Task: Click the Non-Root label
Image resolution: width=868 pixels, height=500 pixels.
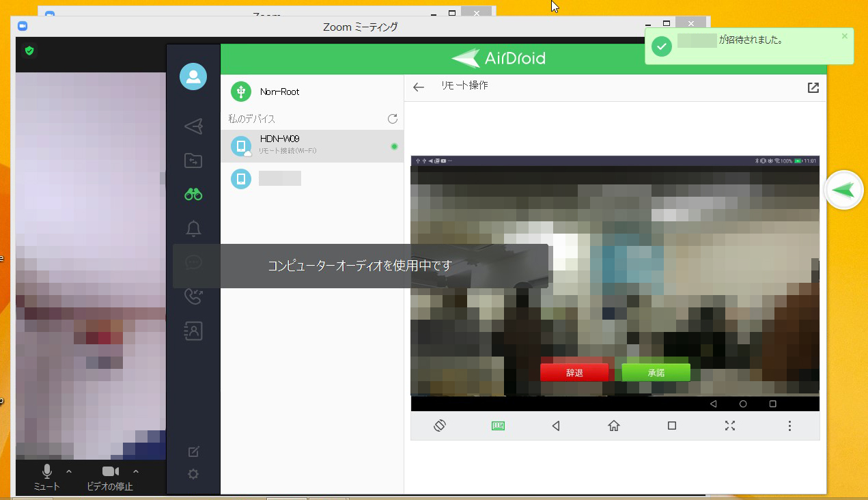Action: click(x=279, y=92)
